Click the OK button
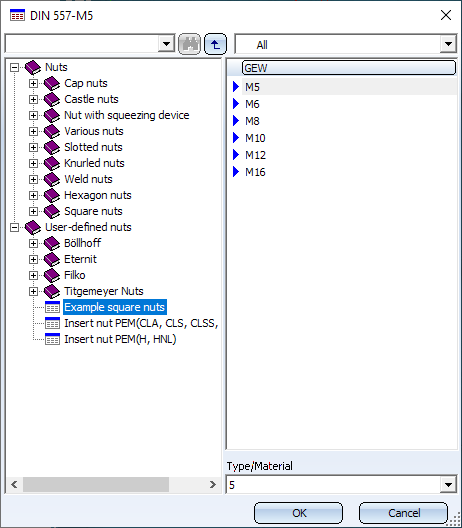This screenshot has height=528, width=462. point(299,513)
